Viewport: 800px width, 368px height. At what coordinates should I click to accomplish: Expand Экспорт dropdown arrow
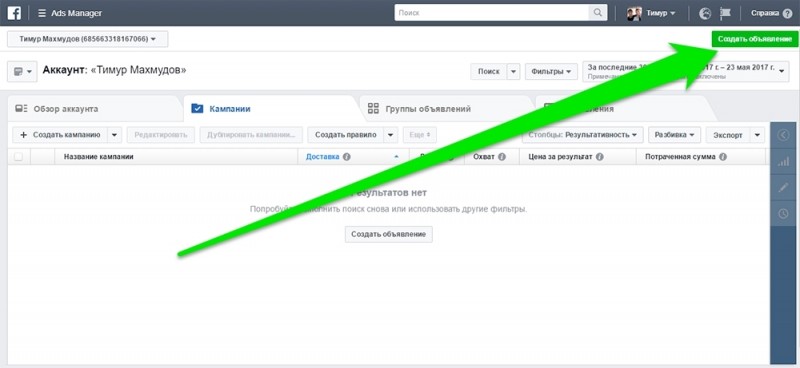point(758,135)
